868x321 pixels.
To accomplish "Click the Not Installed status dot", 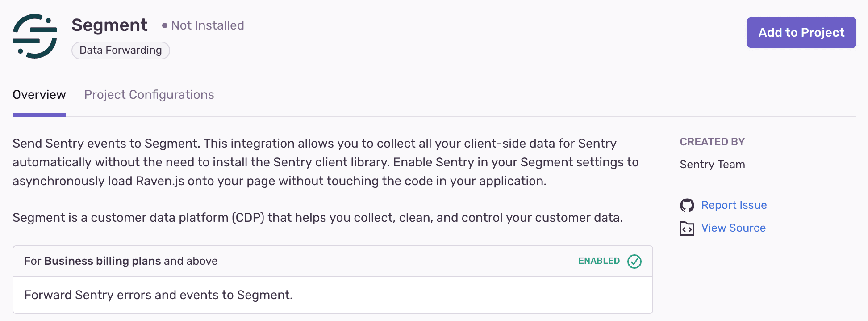I will [164, 25].
